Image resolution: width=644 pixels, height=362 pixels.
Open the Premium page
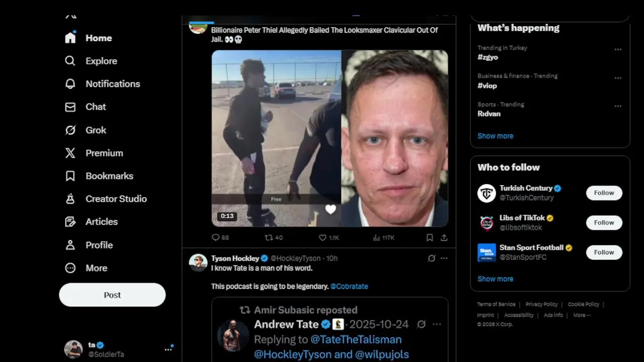click(94, 153)
